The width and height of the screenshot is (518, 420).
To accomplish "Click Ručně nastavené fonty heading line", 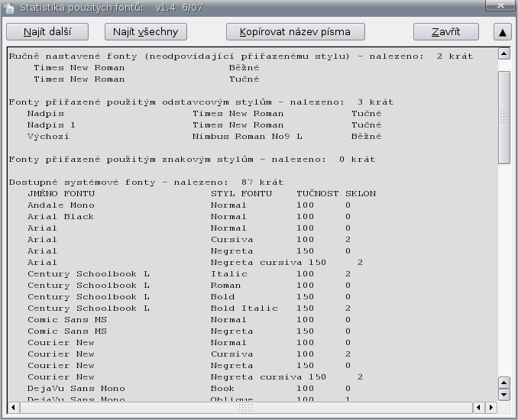I will click(241, 57).
